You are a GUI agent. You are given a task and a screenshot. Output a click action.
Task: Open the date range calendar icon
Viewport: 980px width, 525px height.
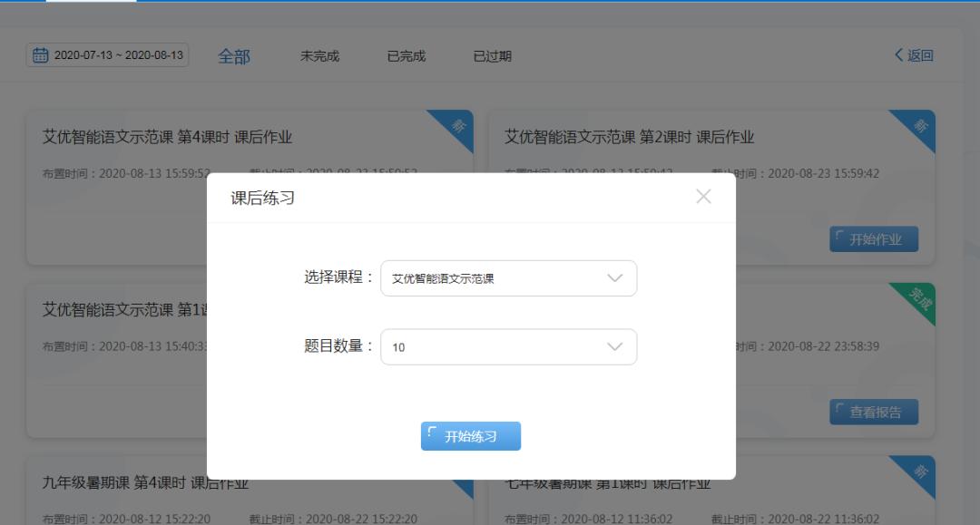click(41, 55)
